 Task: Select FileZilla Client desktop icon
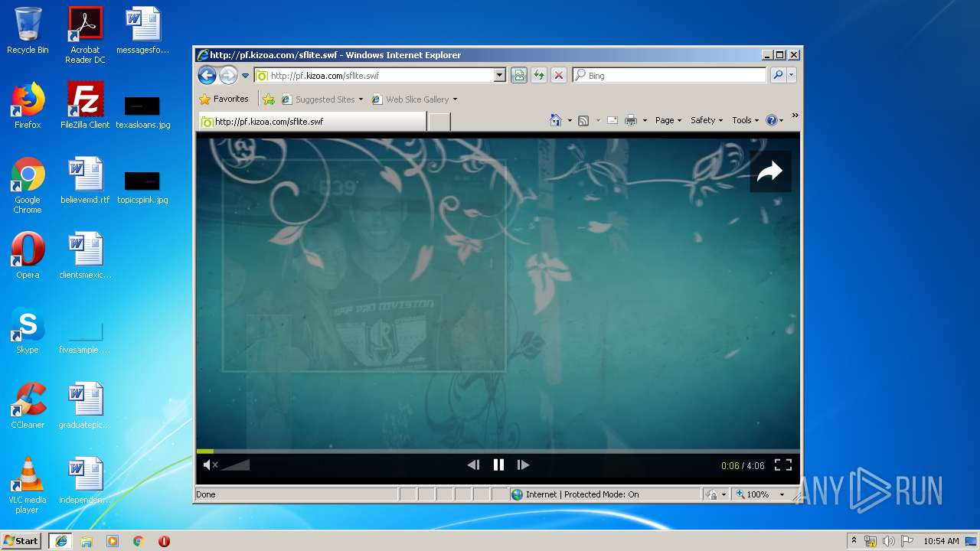click(x=85, y=105)
